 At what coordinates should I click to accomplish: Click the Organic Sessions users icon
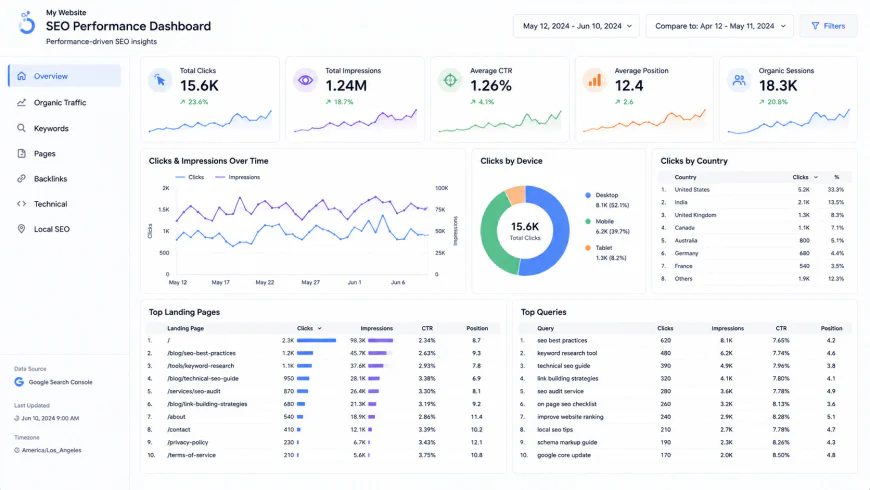click(x=739, y=80)
